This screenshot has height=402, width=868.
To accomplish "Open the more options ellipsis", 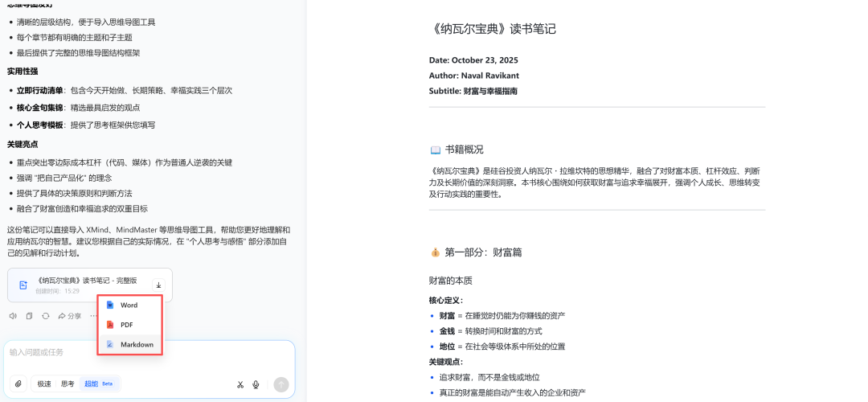I will click(x=93, y=316).
